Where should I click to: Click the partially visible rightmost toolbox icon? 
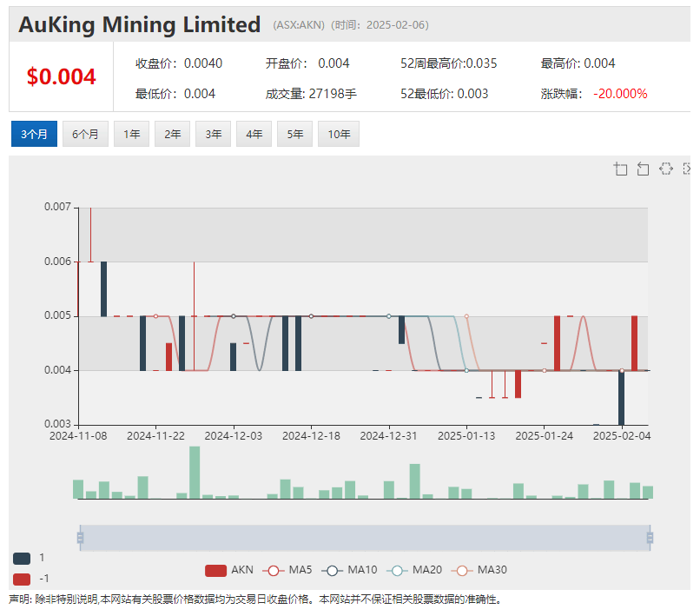(x=687, y=169)
